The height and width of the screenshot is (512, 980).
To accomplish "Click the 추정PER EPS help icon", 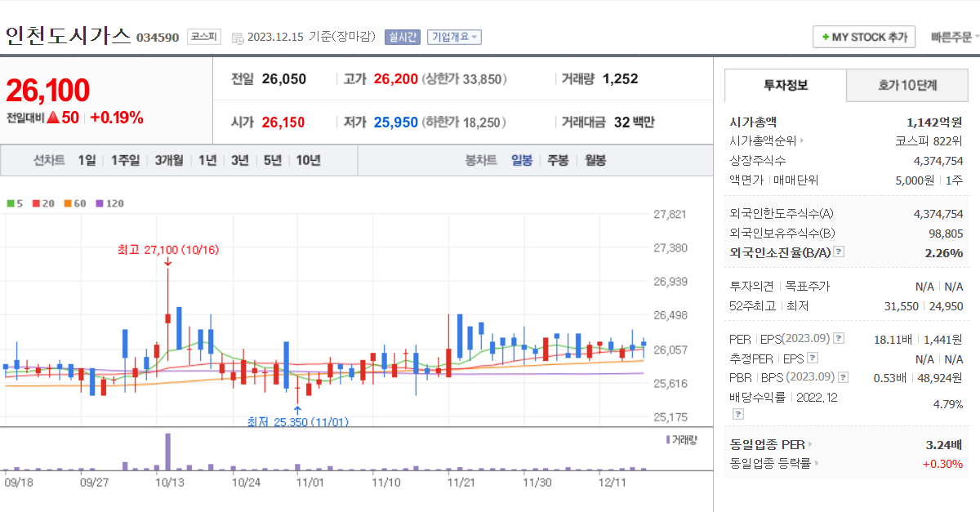I will (x=812, y=358).
